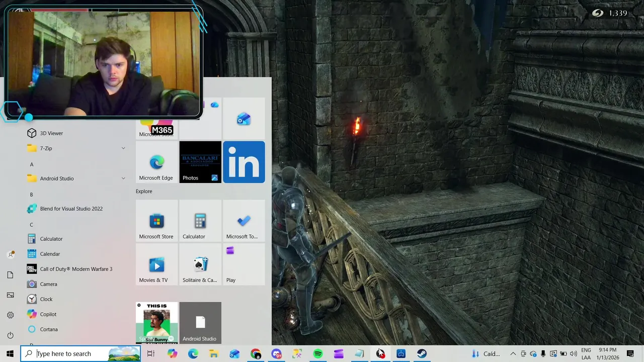Switch the ENG LAA input language
644x362 pixels.
(586, 354)
